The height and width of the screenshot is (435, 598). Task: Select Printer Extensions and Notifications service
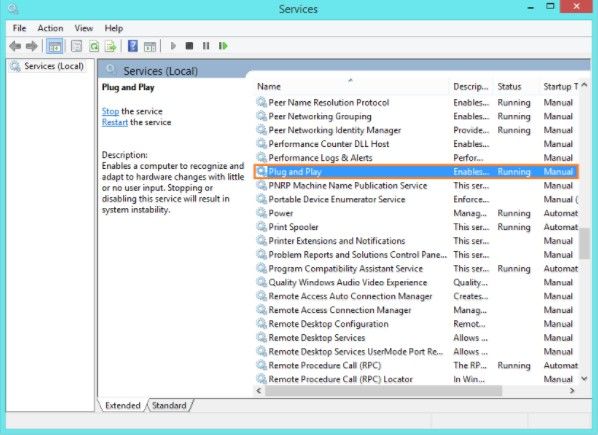pos(337,241)
